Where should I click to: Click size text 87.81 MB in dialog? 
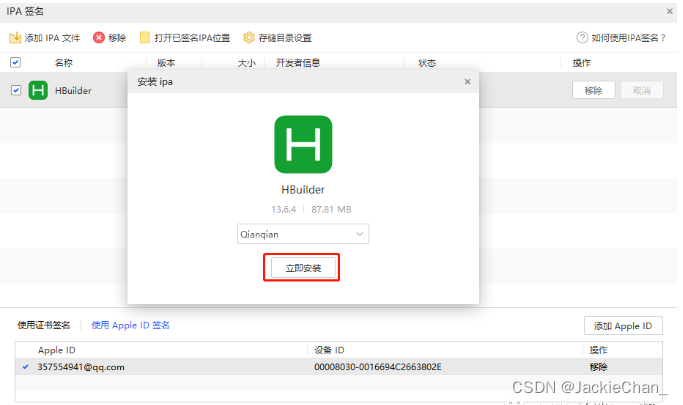(x=331, y=209)
